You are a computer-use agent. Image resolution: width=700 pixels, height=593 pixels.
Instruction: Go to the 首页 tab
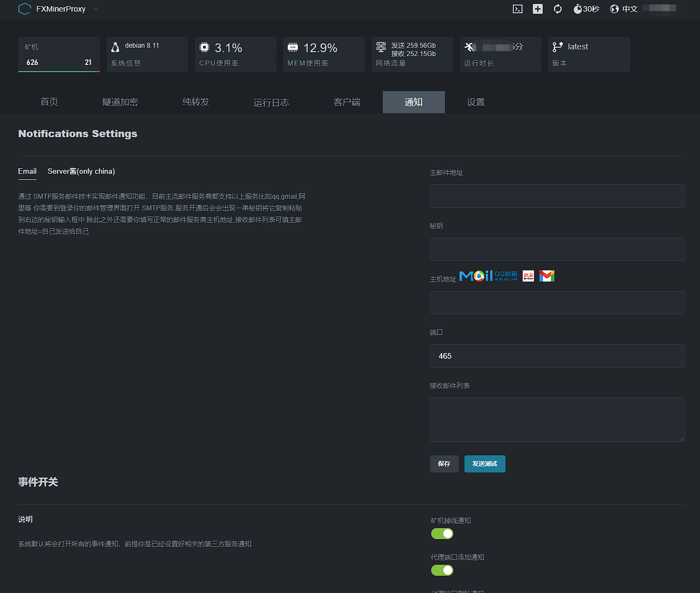pos(49,102)
